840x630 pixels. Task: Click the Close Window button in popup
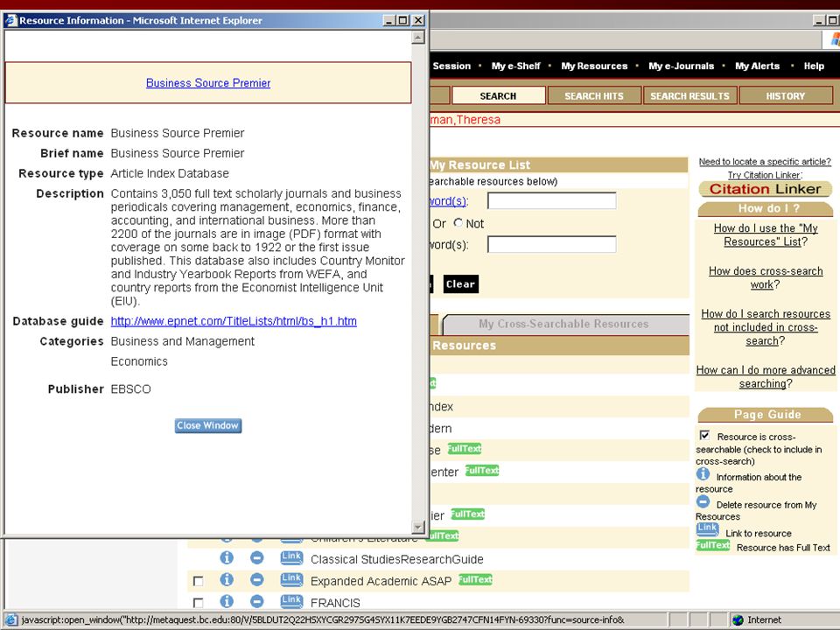click(208, 425)
